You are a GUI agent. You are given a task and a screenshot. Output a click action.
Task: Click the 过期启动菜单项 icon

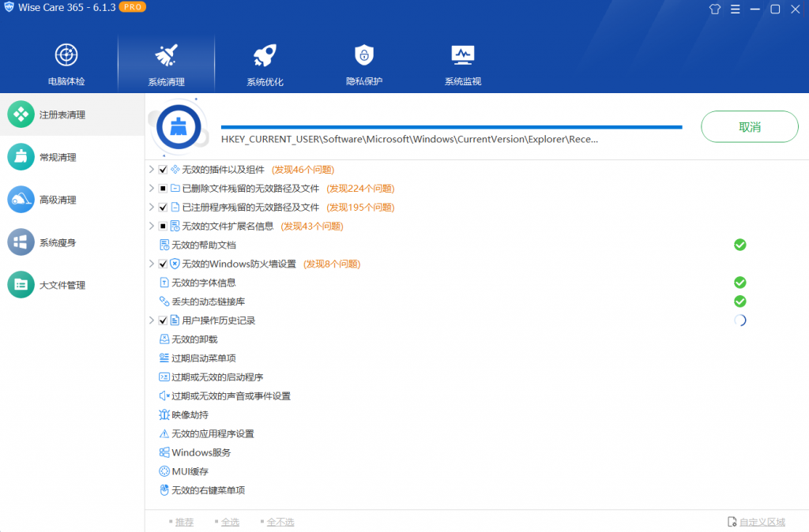[164, 358]
